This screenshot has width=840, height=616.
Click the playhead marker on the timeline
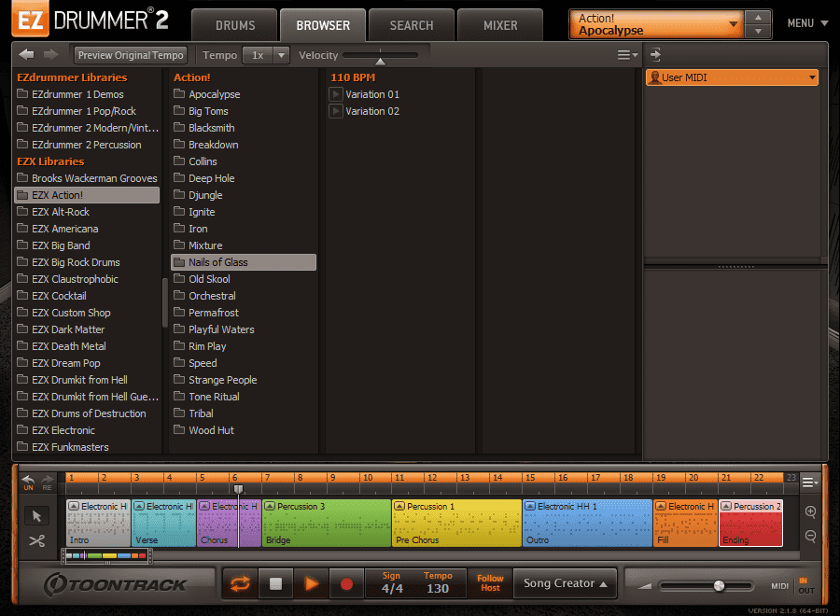(x=238, y=488)
